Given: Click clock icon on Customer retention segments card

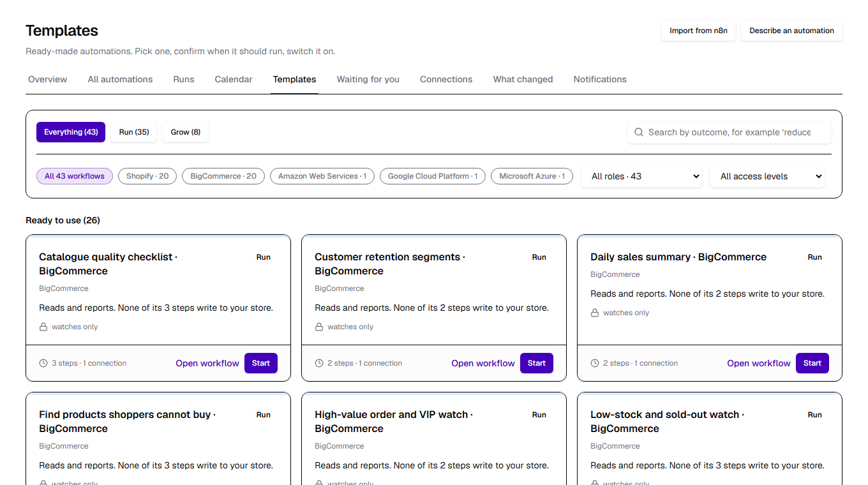Looking at the screenshot, I should 319,363.
